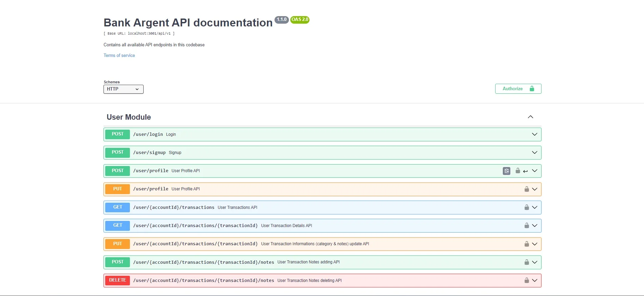The width and height of the screenshot is (644, 296).
Task: Click the User Module heading
Action: [x=129, y=117]
